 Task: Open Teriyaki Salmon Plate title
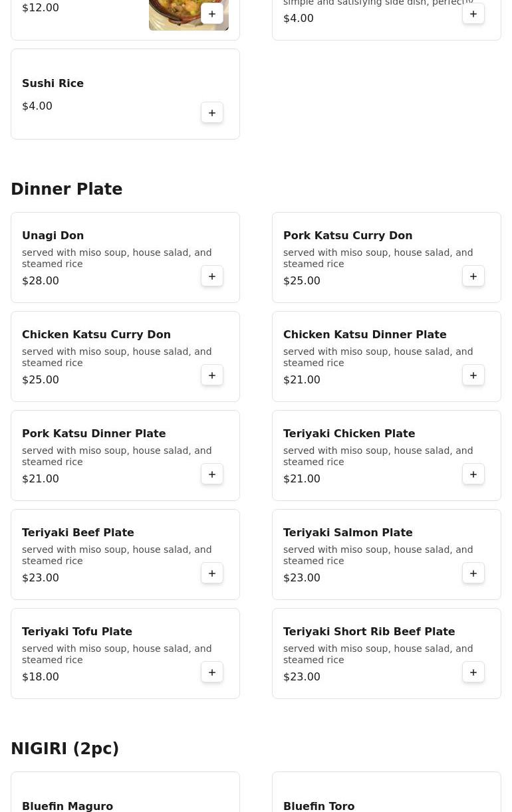pyautogui.click(x=348, y=532)
